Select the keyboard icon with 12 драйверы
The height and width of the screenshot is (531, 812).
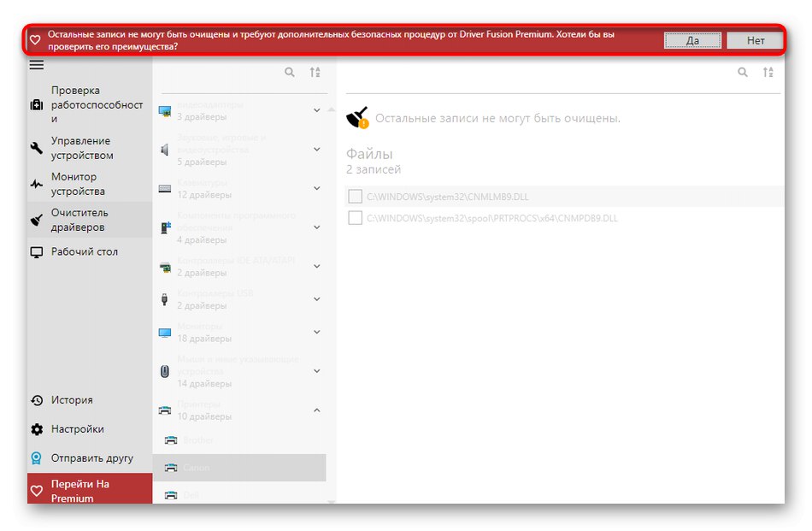pos(165,189)
